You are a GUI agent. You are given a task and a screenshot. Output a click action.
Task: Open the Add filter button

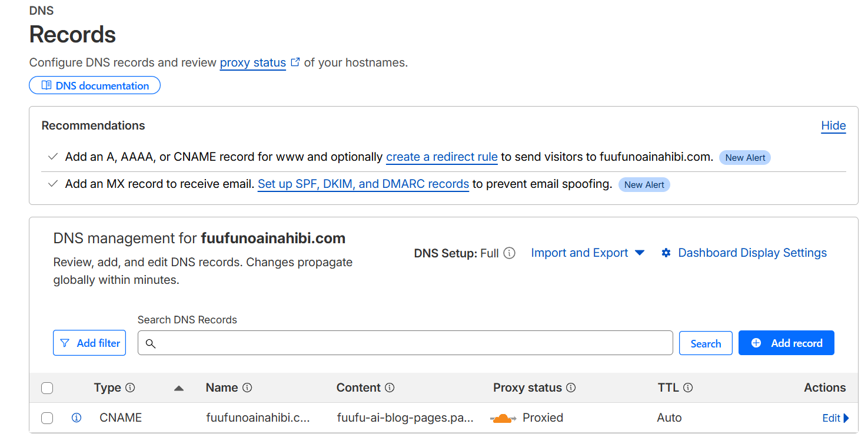pyautogui.click(x=89, y=343)
